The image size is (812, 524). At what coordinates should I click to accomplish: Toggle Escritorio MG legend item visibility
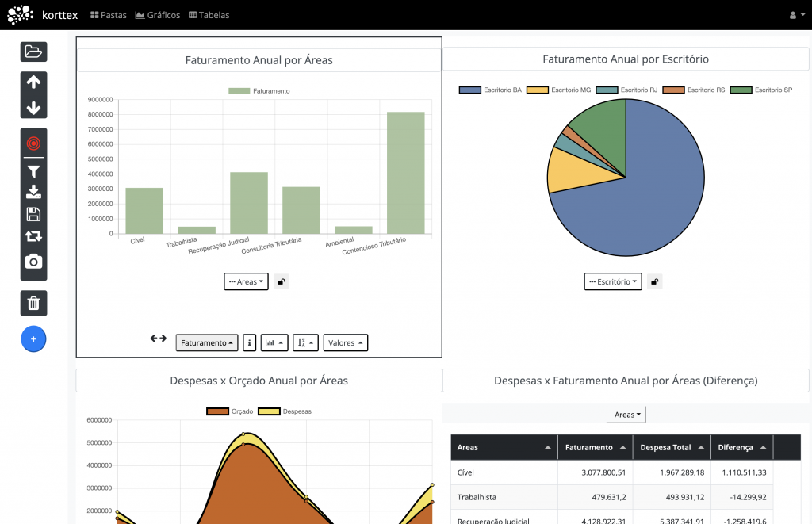[560, 90]
